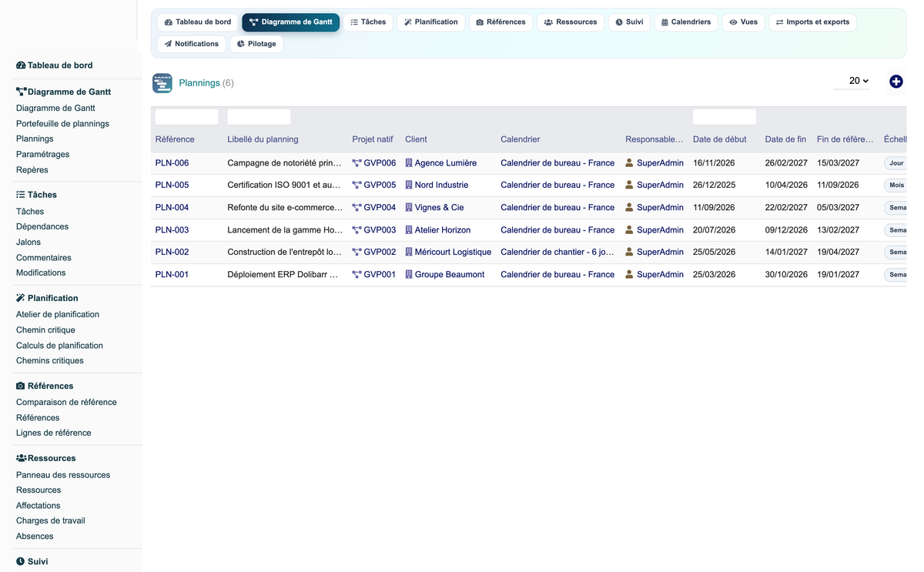Open sidebar Plannings link

[x=35, y=139]
